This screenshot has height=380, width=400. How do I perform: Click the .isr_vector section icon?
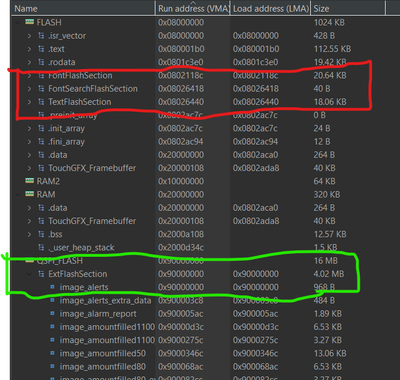(41, 36)
